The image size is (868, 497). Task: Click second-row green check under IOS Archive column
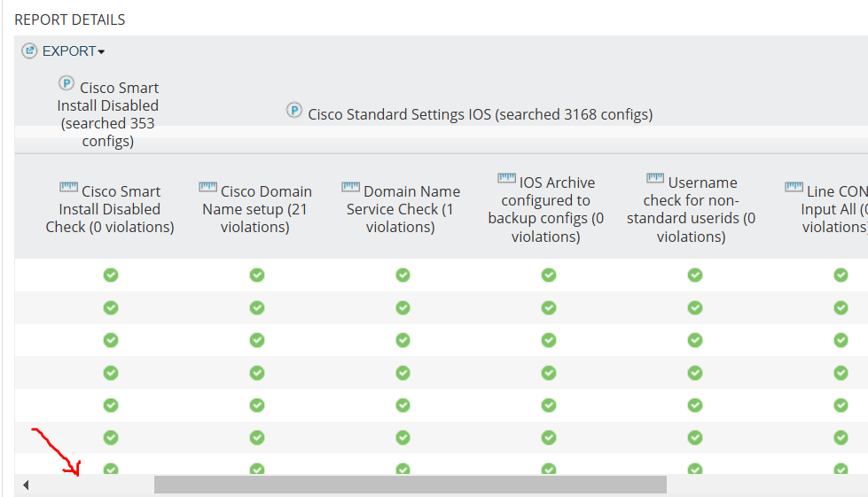[549, 307]
